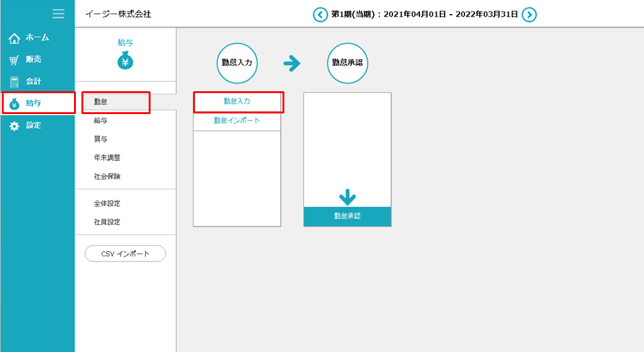Viewport: 644px width, 352px height.
Task: Click the 勤怠入力 link
Action: click(x=237, y=101)
